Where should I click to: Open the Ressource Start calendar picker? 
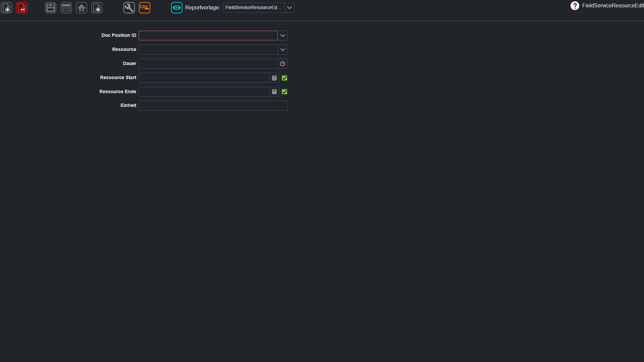274,78
